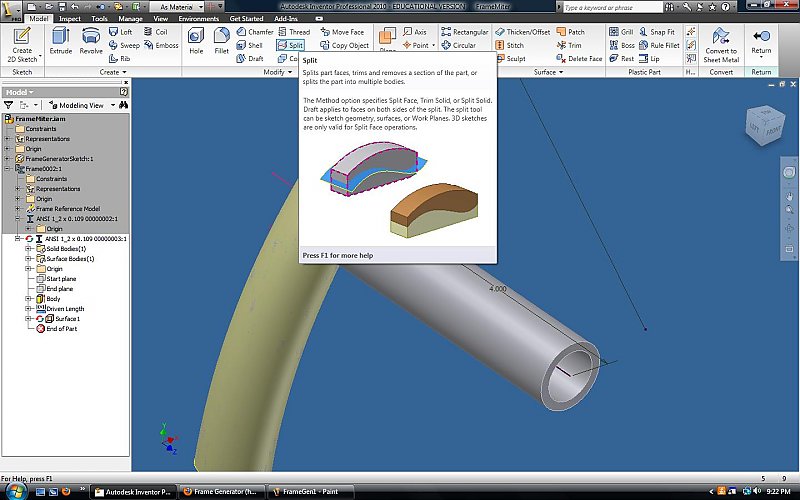The width and height of the screenshot is (800, 500).
Task: Collapse the Frame0002:1 node
Action: (x=8, y=168)
